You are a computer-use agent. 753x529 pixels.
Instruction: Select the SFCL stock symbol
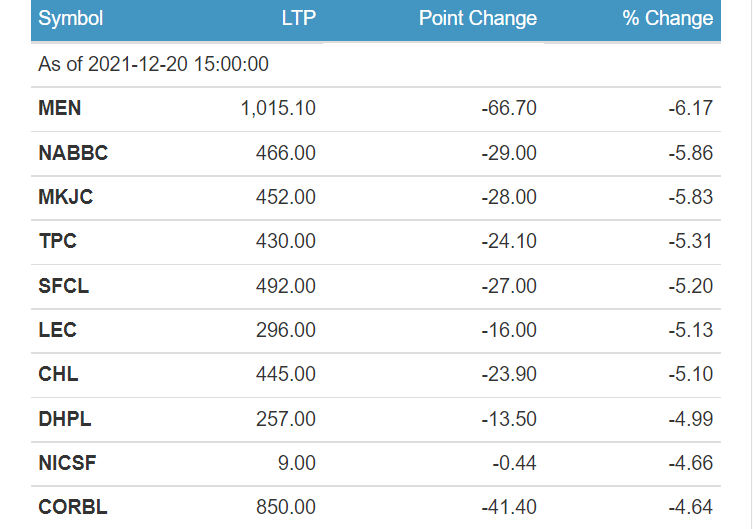tap(63, 286)
